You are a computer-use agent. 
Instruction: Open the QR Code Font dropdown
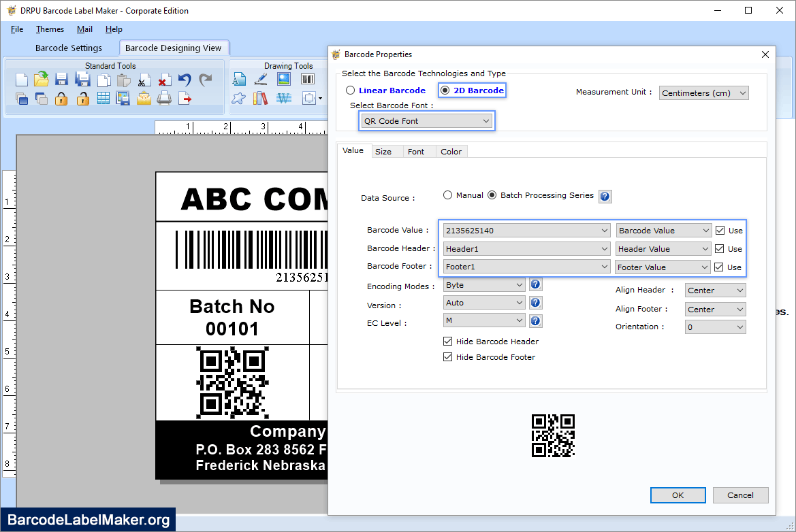pyautogui.click(x=426, y=120)
